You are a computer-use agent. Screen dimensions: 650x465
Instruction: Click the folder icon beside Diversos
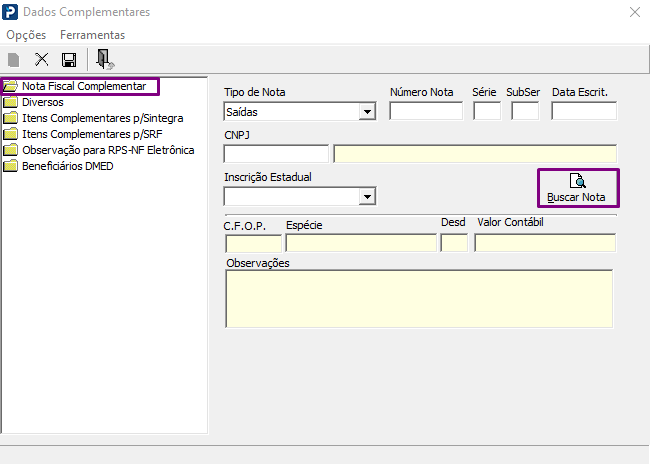click(11, 102)
